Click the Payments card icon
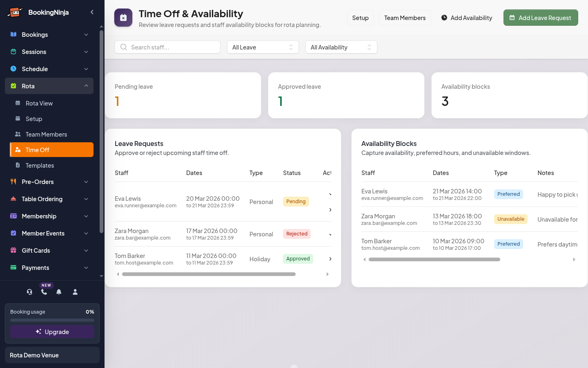The width and height of the screenshot is (588, 368). tap(13, 267)
